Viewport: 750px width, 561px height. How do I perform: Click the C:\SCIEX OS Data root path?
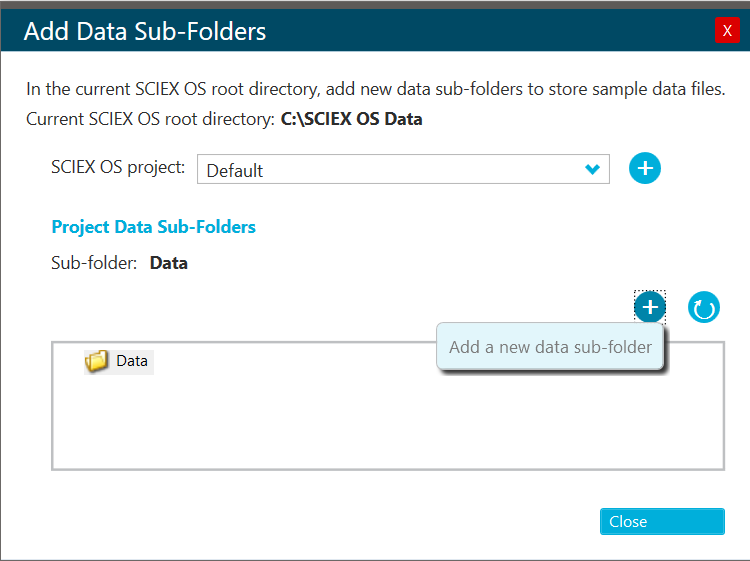pyautogui.click(x=351, y=120)
